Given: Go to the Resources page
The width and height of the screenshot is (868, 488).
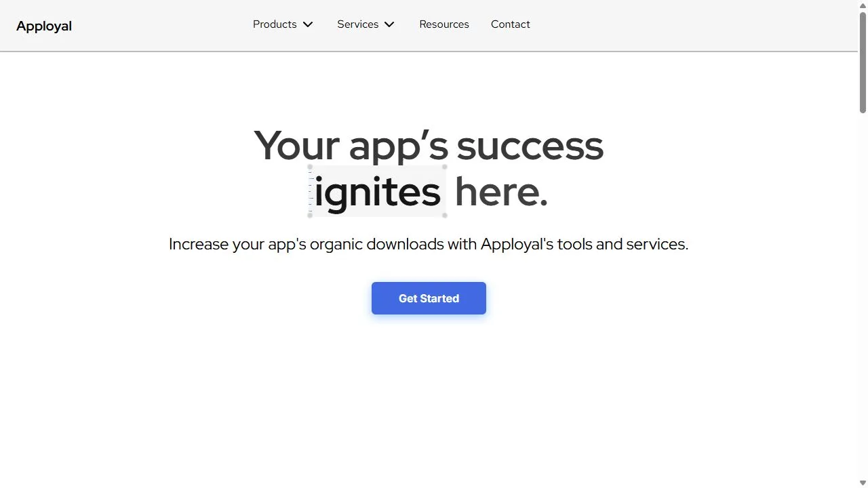Looking at the screenshot, I should pos(444,24).
